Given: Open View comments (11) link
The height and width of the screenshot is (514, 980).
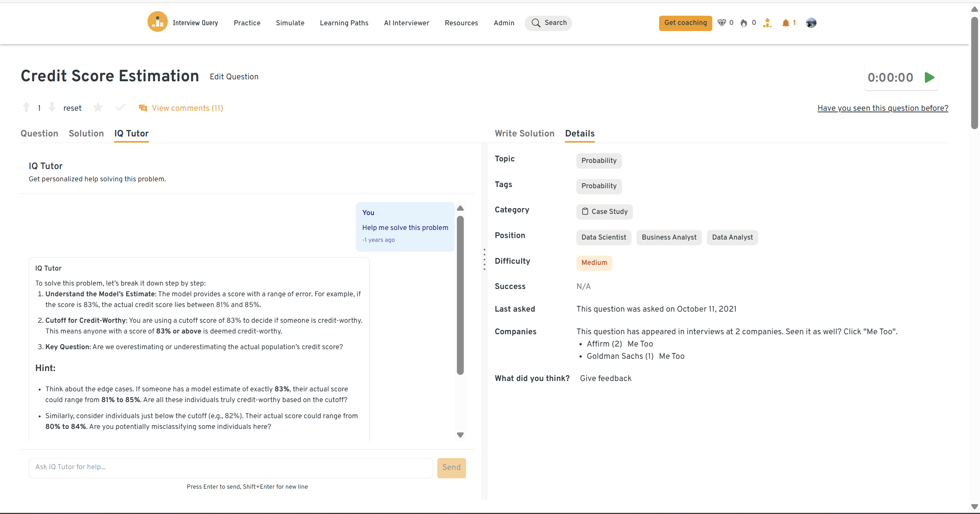Looking at the screenshot, I should pos(187,108).
